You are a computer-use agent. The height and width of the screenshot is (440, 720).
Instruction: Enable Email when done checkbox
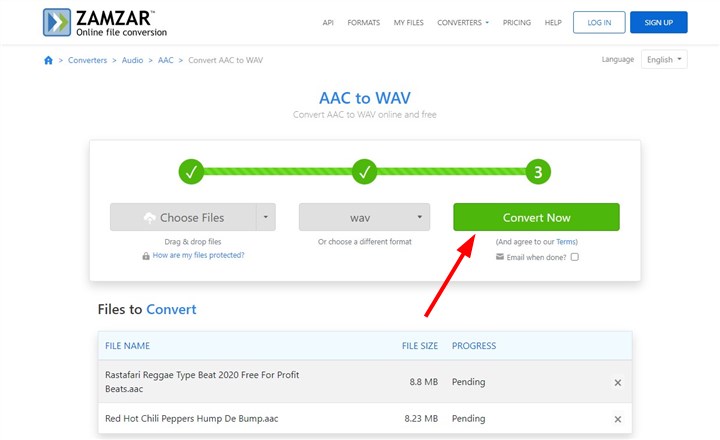coord(574,257)
